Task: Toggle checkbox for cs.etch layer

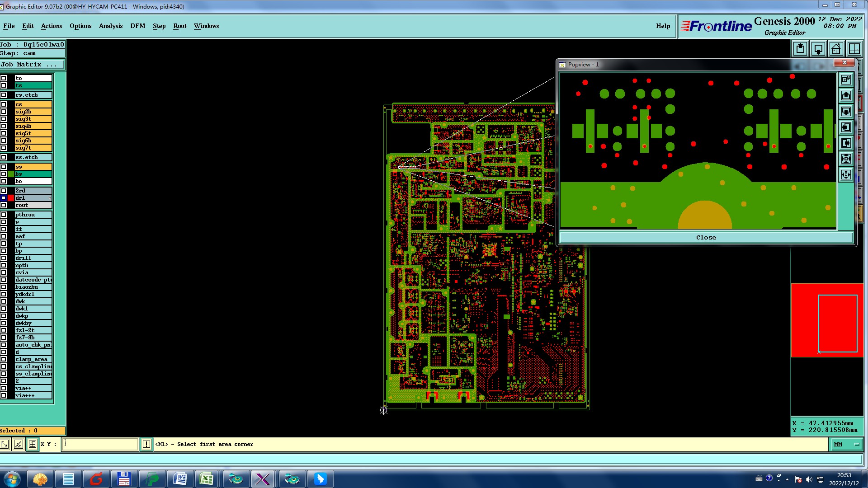Action: click(x=4, y=95)
